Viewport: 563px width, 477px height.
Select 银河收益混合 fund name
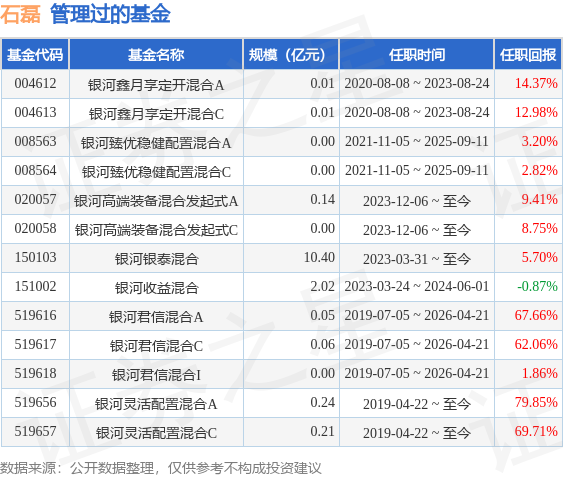tap(156, 288)
